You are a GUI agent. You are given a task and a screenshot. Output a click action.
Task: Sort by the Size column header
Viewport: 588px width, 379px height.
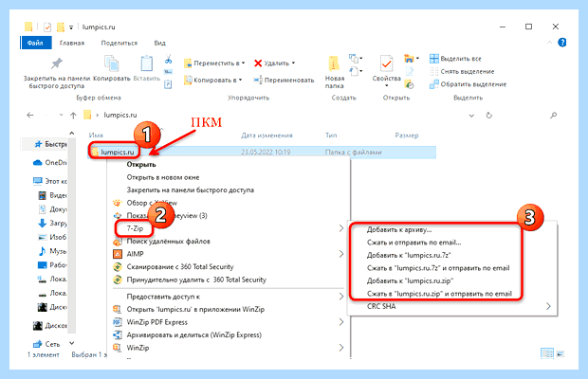(407, 135)
